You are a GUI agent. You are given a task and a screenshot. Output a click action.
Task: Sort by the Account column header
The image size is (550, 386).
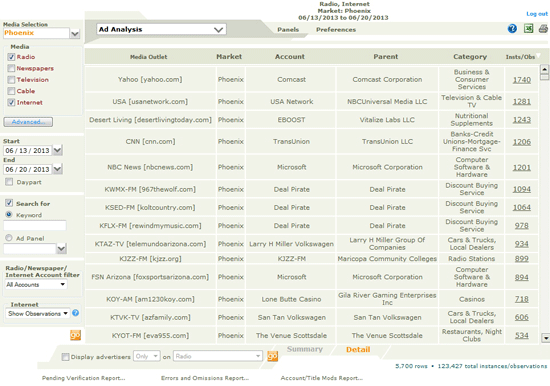290,56
